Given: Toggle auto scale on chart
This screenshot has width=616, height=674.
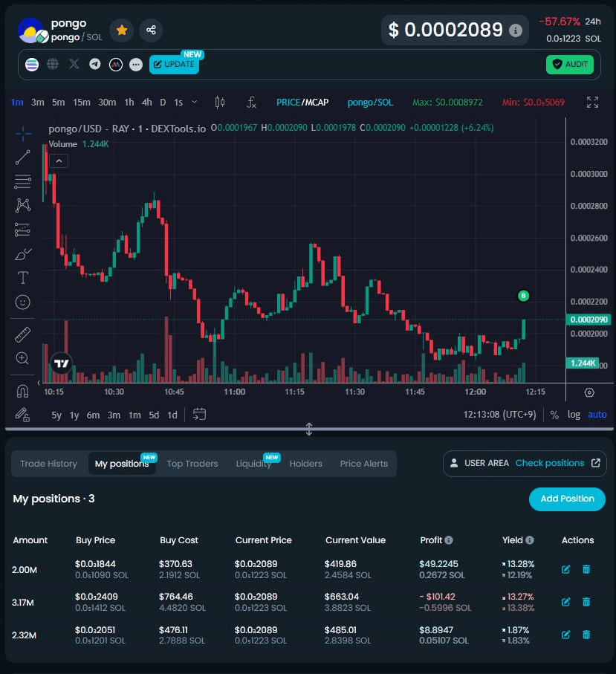Looking at the screenshot, I should coord(597,415).
